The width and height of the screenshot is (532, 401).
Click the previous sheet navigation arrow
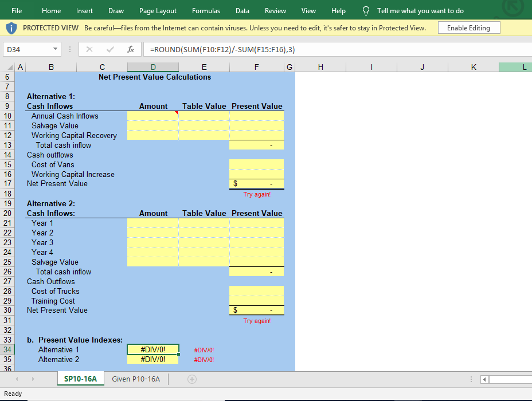coord(17,379)
